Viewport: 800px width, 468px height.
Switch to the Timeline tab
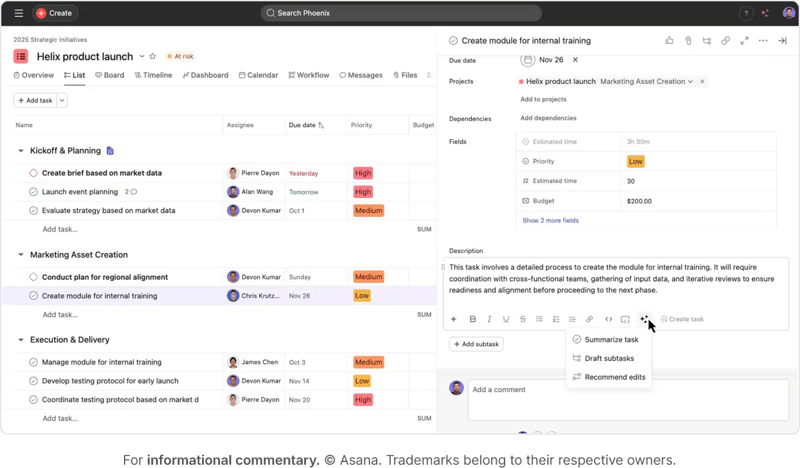click(x=152, y=75)
